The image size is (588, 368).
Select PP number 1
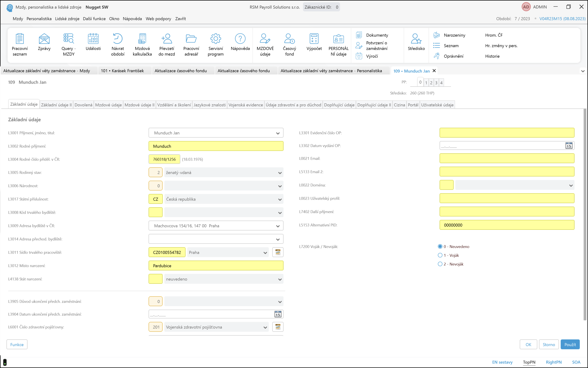click(426, 83)
